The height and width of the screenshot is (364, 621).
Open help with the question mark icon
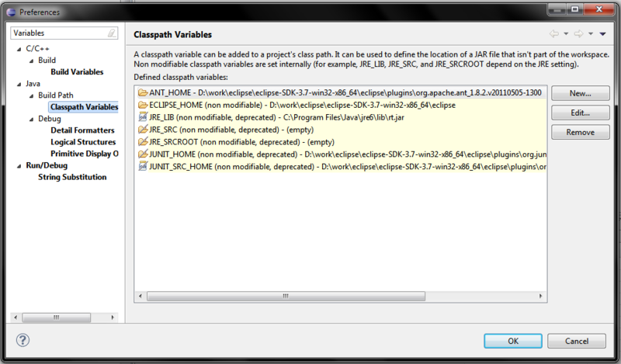pos(23,340)
